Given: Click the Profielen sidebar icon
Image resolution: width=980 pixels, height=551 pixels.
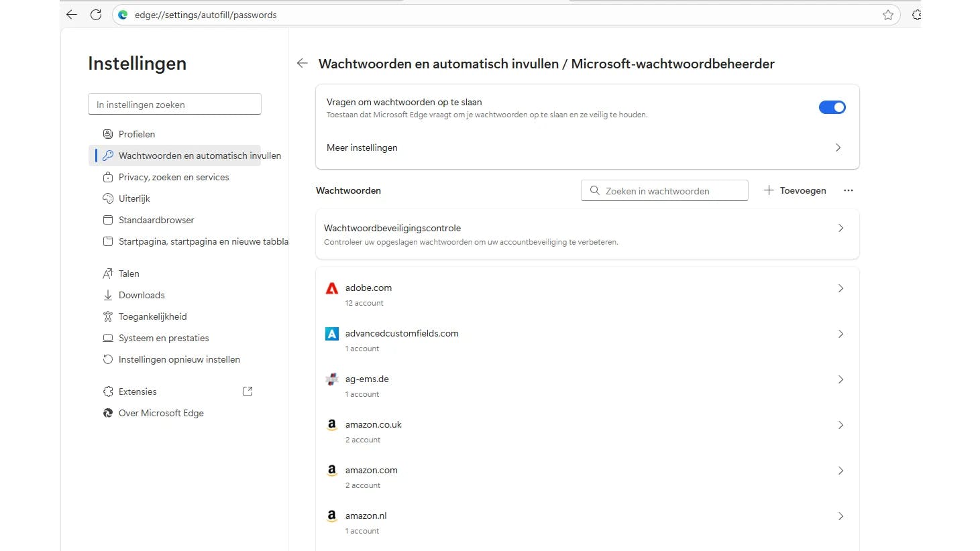Looking at the screenshot, I should point(107,134).
